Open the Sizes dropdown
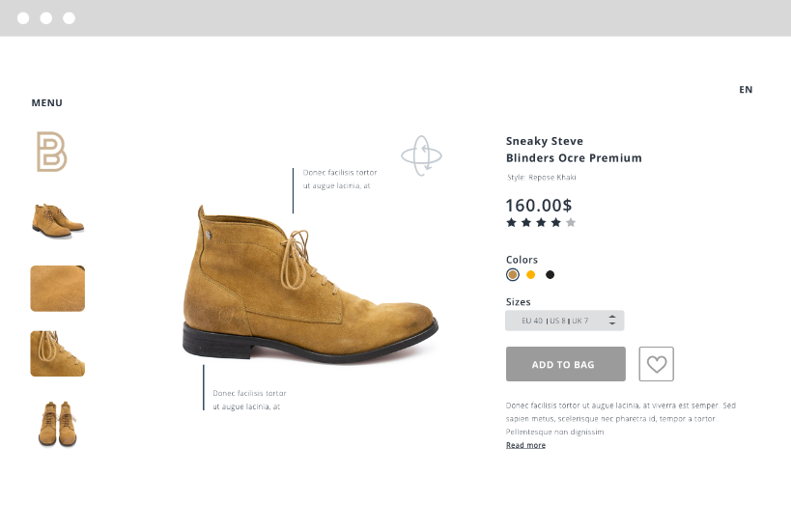This screenshot has width=791, height=532. [x=564, y=321]
